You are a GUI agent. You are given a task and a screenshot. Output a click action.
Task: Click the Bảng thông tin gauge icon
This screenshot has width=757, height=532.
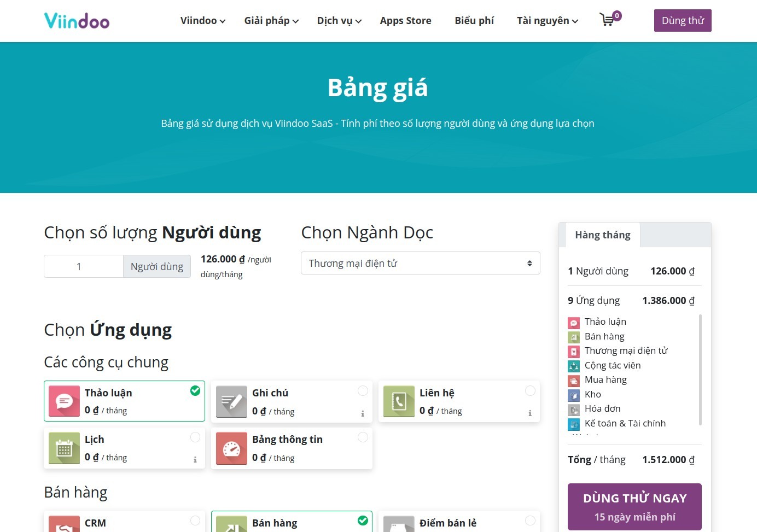click(x=231, y=448)
